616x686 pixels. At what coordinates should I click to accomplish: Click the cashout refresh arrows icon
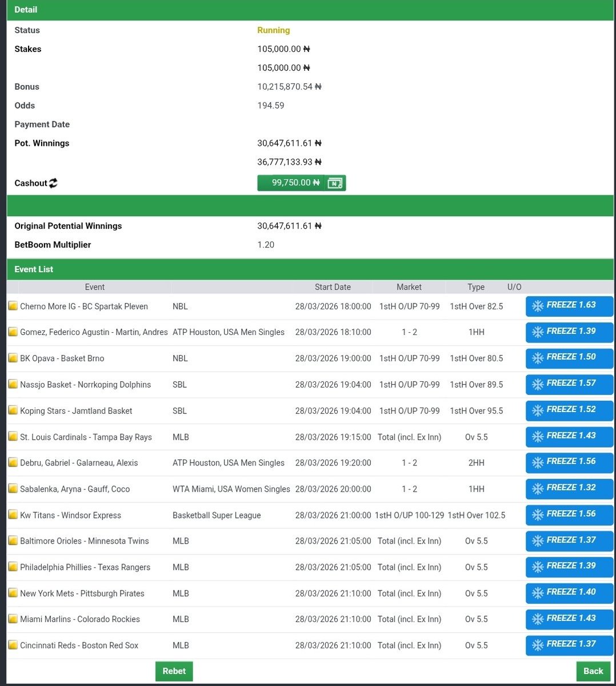pyautogui.click(x=53, y=183)
